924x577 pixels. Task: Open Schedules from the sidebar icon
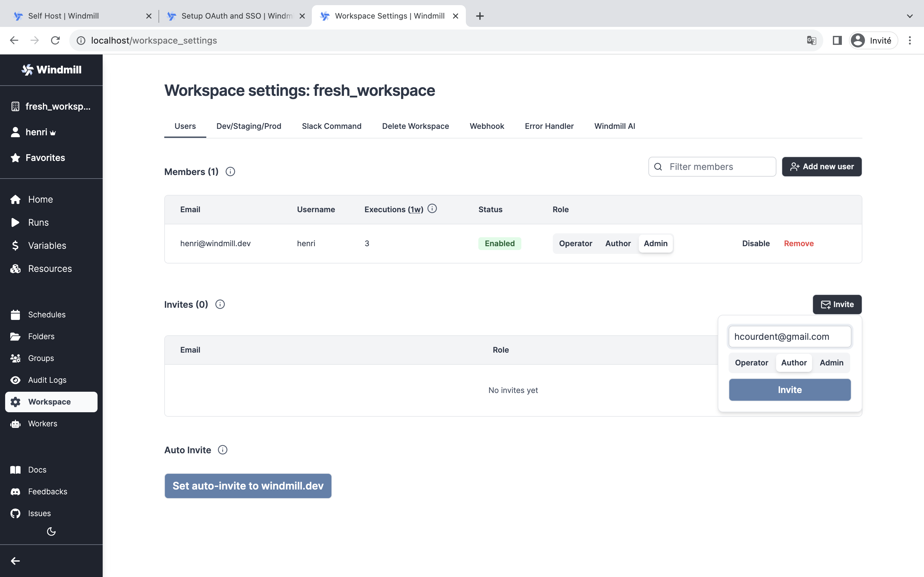[15, 314]
